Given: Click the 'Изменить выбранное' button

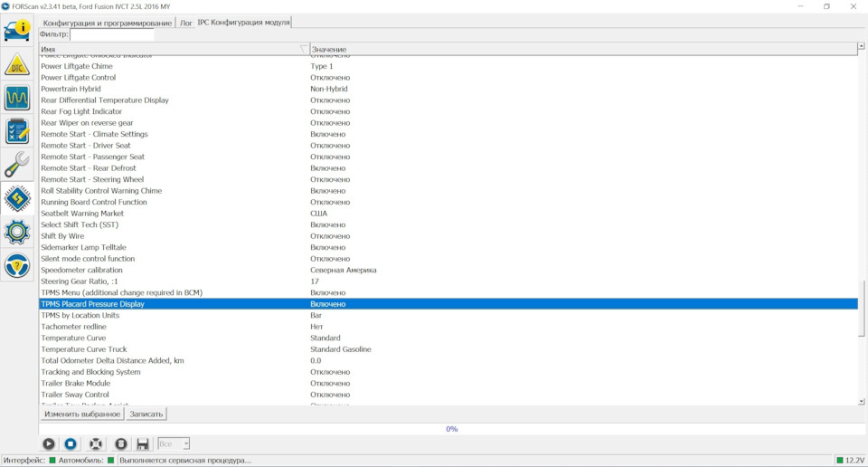Looking at the screenshot, I should tap(82, 414).
